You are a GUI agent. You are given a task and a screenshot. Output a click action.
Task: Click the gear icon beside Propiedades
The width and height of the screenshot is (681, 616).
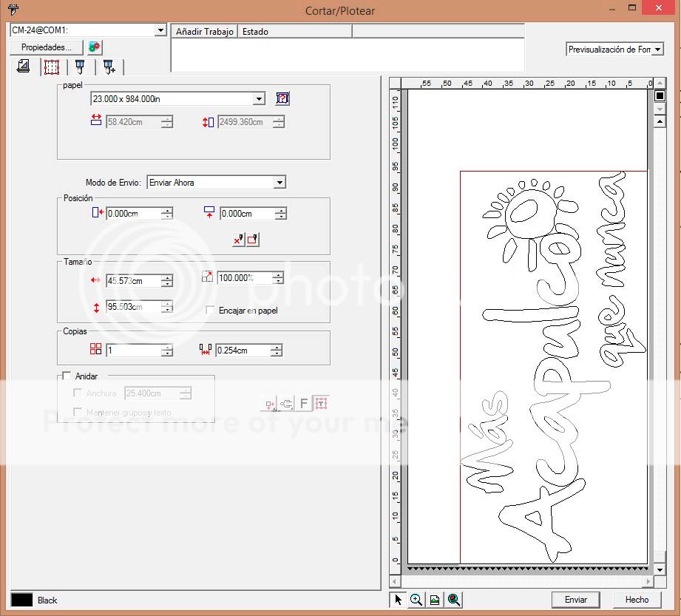tap(94, 47)
